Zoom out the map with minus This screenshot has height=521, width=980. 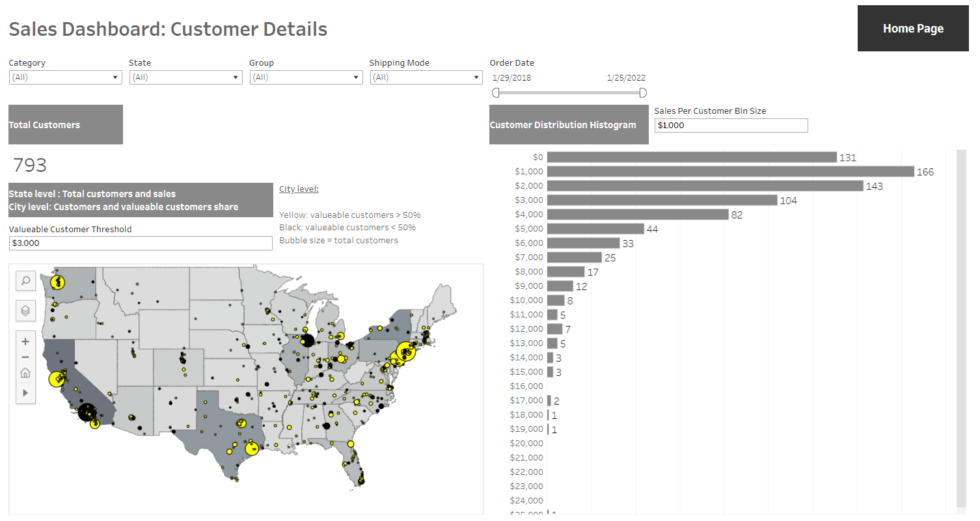(x=25, y=357)
